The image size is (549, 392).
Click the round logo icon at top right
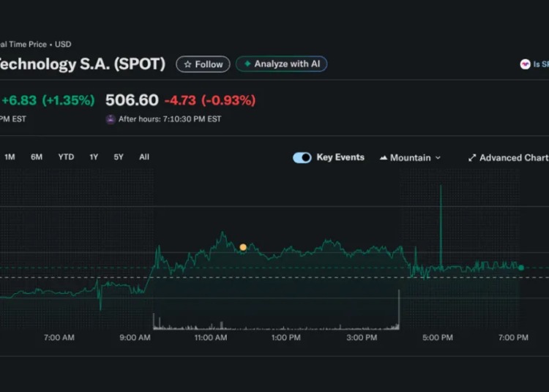525,64
